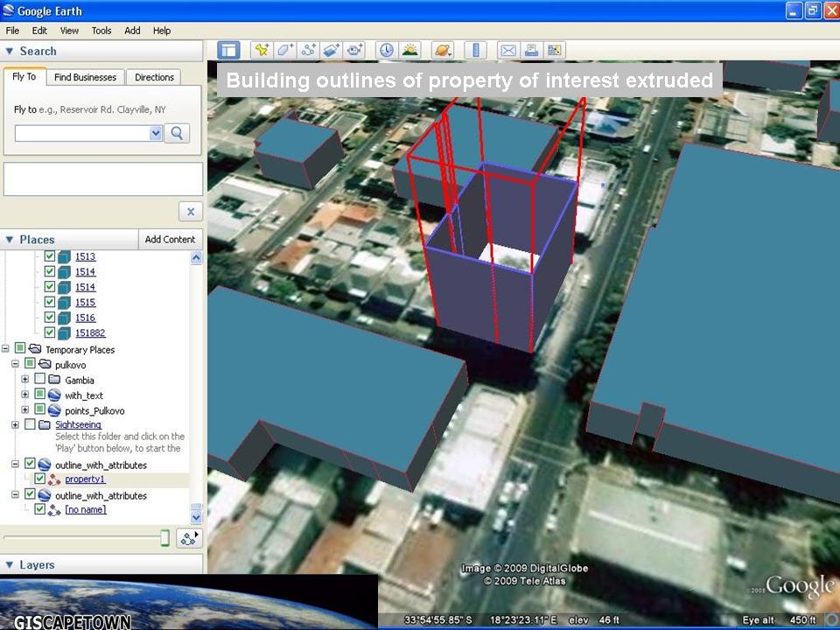
Task: Check the Gambia folder checkbox
Action: tap(39, 379)
